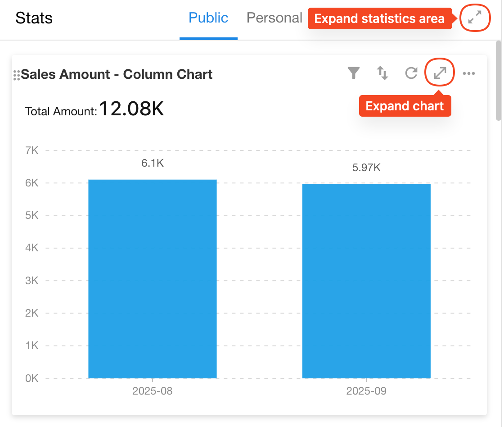Click the 2025-08 blue column
This screenshot has width=504, height=427.
pyautogui.click(x=153, y=279)
